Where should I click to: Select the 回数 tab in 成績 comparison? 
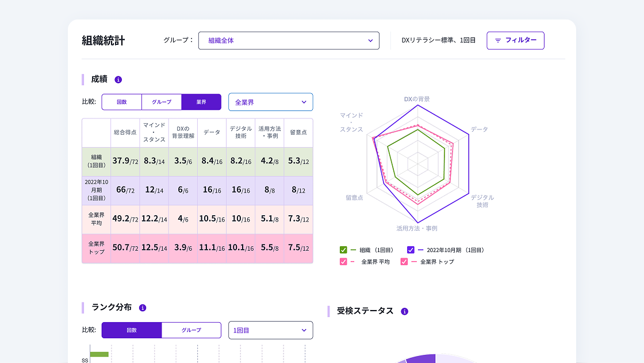pyautogui.click(x=121, y=102)
